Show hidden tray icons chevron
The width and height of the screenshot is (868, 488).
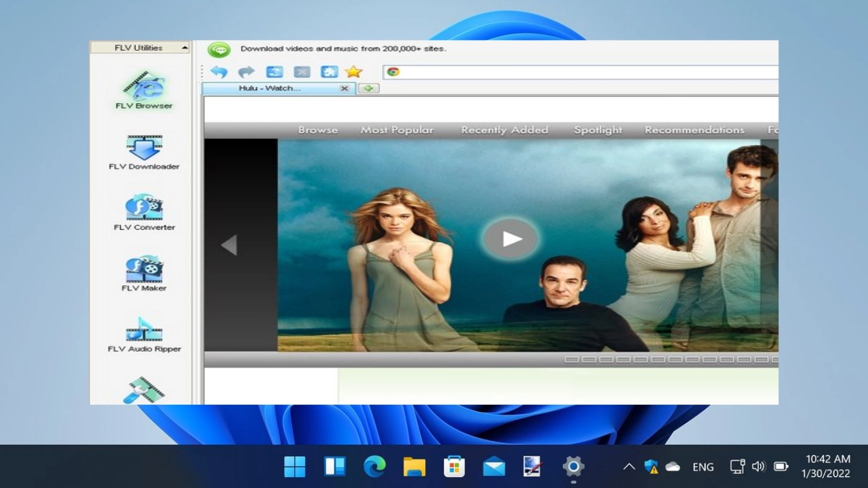[x=629, y=466]
